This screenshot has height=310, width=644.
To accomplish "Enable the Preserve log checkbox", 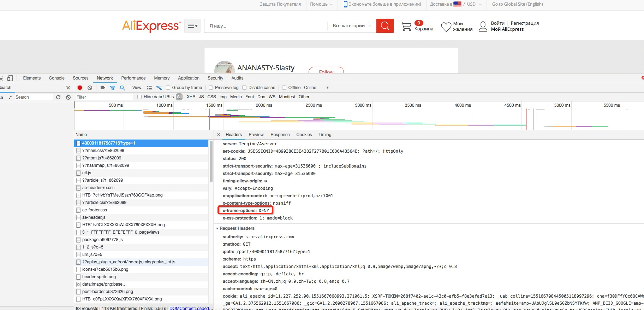I will click(x=211, y=88).
